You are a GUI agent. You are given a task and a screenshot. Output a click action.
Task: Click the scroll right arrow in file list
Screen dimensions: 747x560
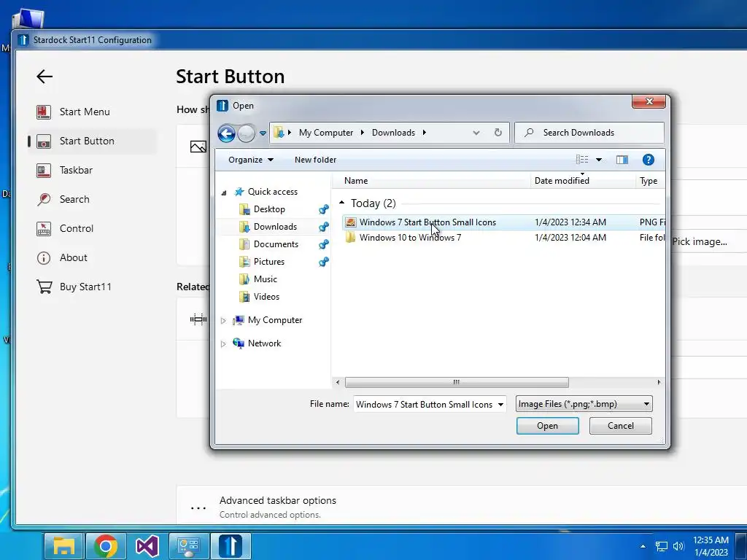[659, 382]
